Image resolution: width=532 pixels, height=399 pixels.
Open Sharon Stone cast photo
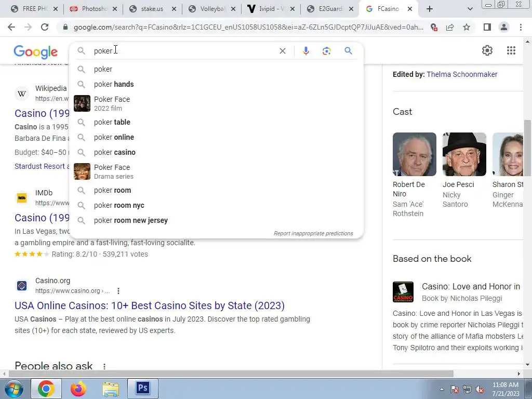508,154
